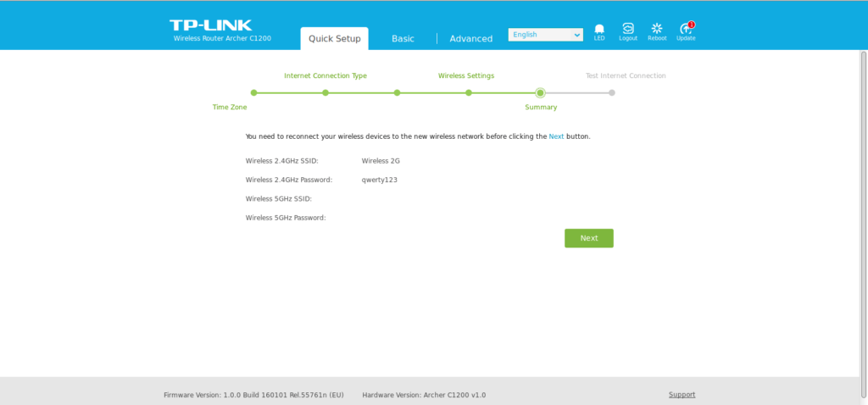The height and width of the screenshot is (405, 868).
Task: Click the TP-LINK logo
Action: tap(210, 25)
